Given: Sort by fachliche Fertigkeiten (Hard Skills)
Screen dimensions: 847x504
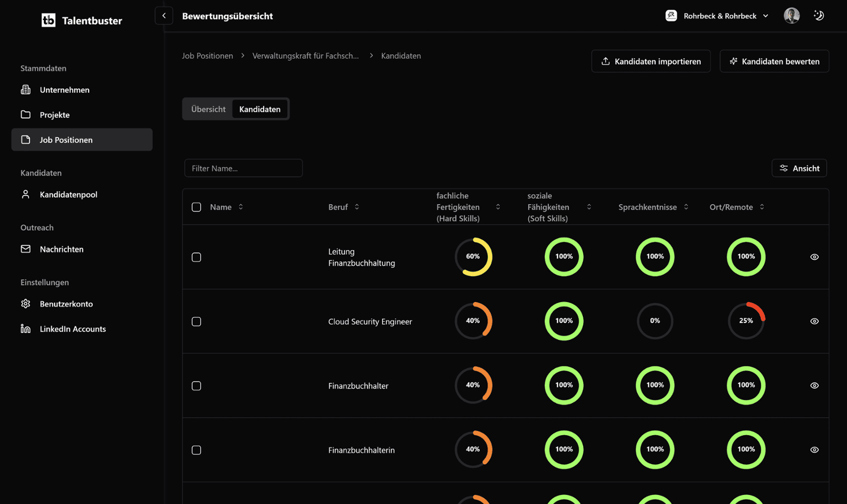Looking at the screenshot, I should (x=468, y=207).
